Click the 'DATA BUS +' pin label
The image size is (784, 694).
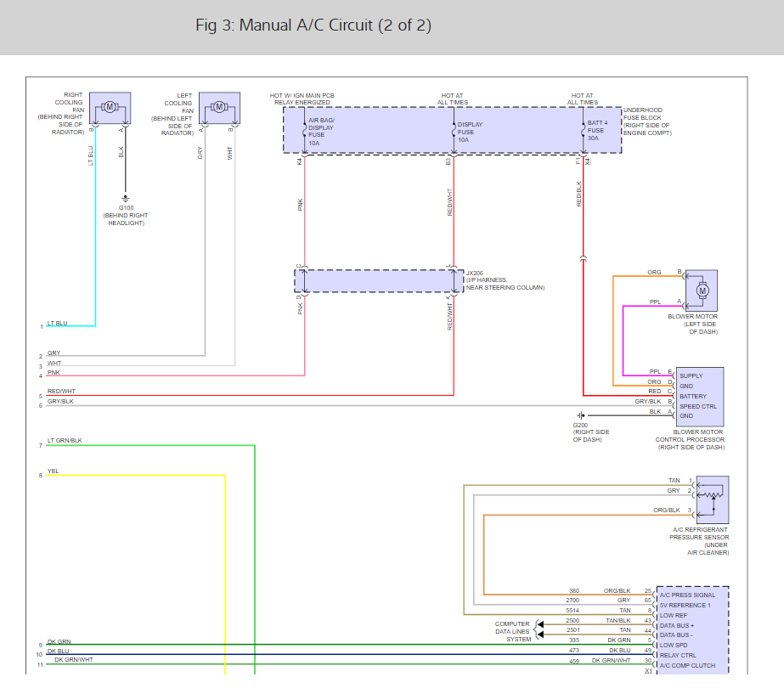[677, 625]
